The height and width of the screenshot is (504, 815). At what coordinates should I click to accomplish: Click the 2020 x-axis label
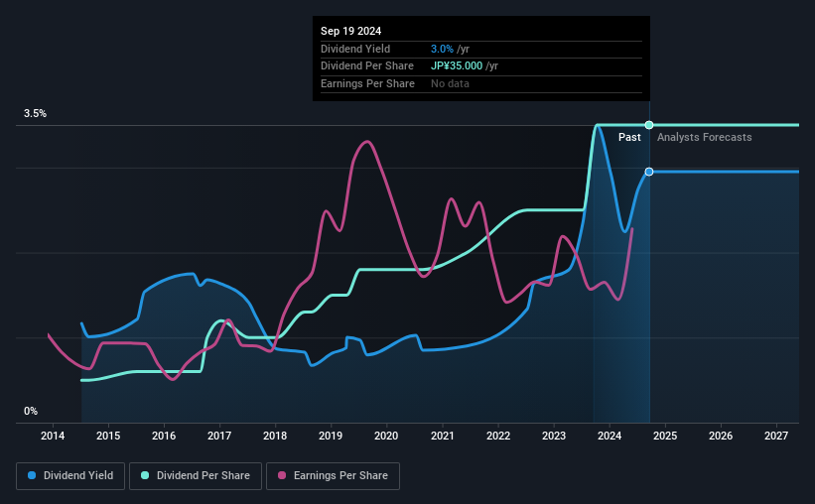click(386, 436)
